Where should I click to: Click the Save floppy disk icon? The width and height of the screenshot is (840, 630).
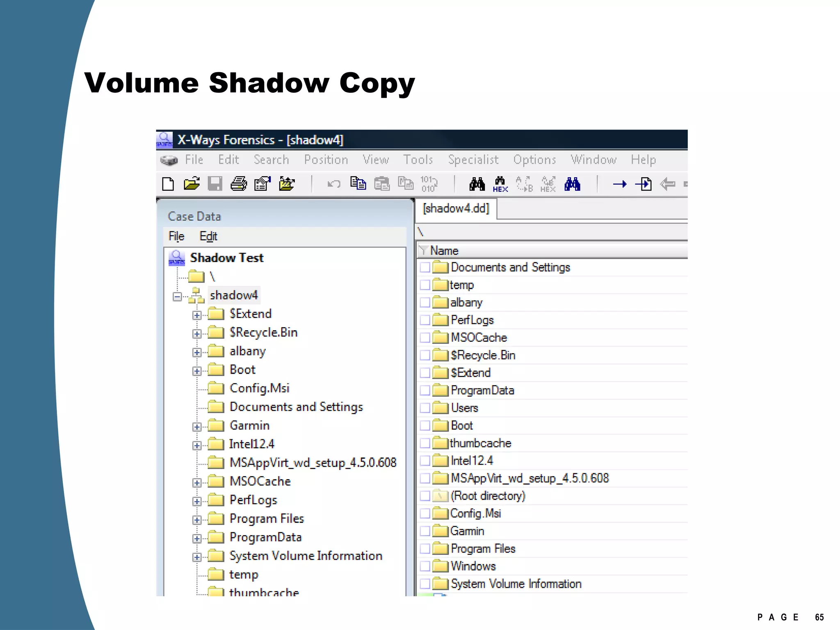pyautogui.click(x=215, y=184)
